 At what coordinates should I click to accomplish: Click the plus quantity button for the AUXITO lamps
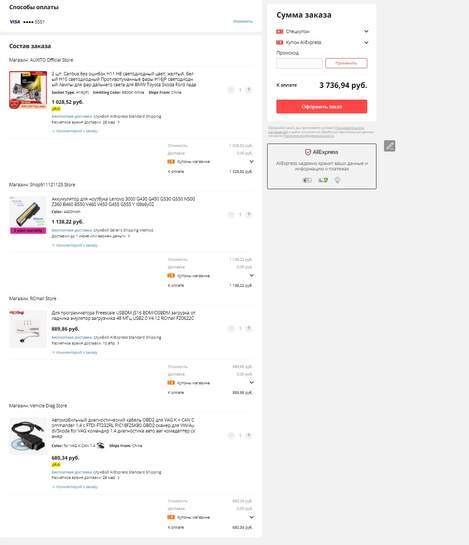point(249,90)
